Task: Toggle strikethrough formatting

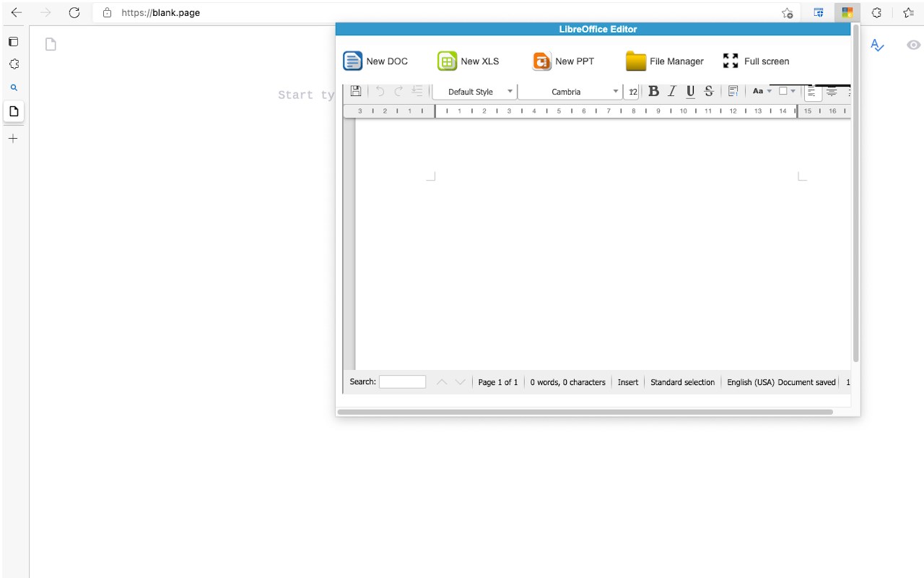Action: pos(709,91)
